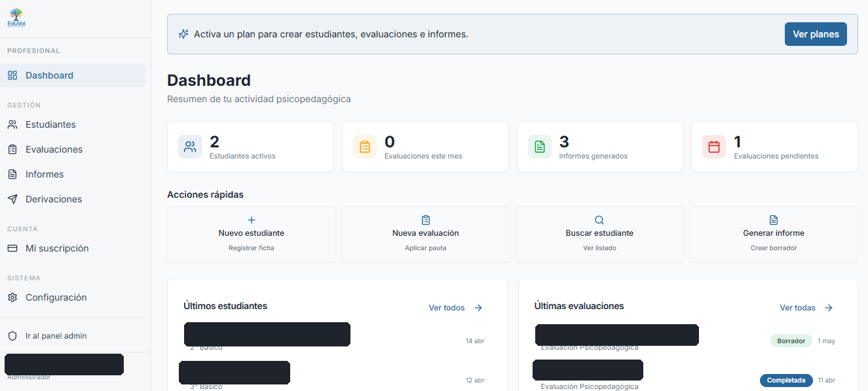The image size is (868, 391).
Task: Click the Buscar estudiante quick action title
Action: coord(599,233)
